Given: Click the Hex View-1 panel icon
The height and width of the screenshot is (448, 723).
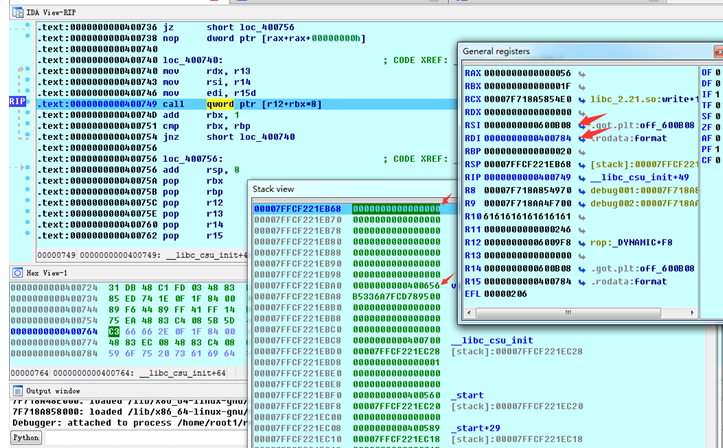Looking at the screenshot, I should point(18,273).
